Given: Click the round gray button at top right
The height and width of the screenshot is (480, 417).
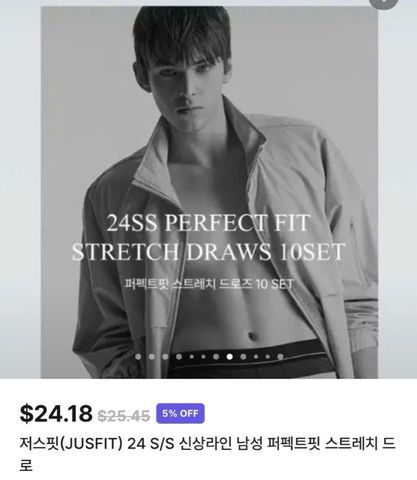Looking at the screenshot, I should pos(384,2).
